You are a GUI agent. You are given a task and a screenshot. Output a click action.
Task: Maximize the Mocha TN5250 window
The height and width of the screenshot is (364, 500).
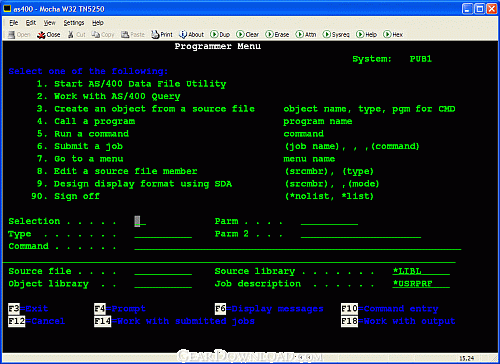click(x=480, y=9)
